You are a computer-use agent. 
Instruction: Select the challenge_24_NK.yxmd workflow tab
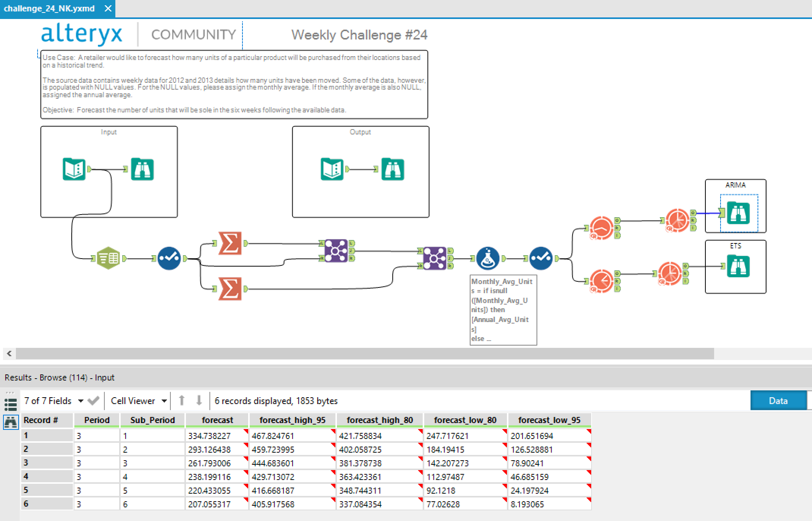pyautogui.click(x=49, y=8)
